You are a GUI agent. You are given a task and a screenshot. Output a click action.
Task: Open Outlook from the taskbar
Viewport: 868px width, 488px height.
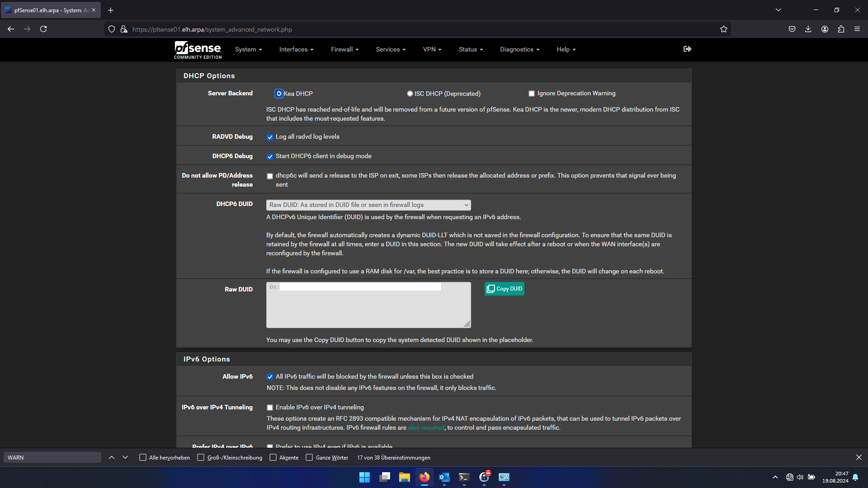[x=444, y=477]
